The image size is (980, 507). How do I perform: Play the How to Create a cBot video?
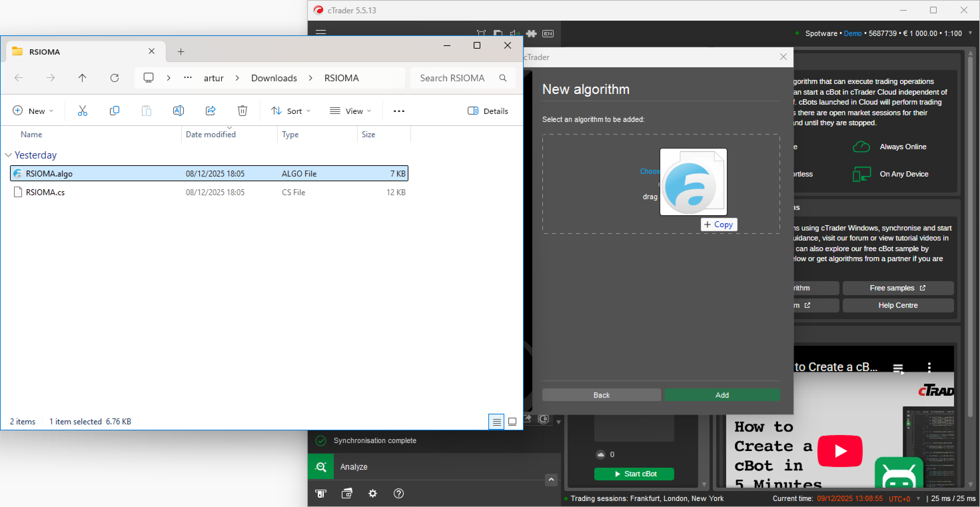click(x=840, y=451)
